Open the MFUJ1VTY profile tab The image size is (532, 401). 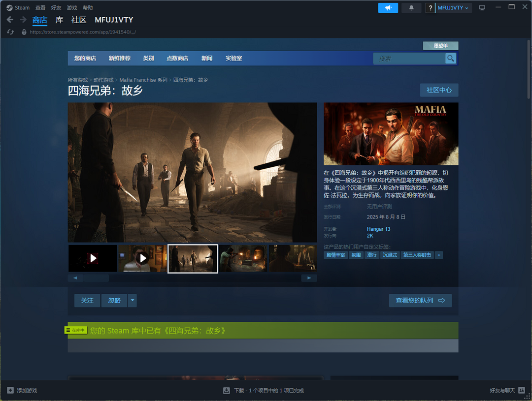tap(114, 20)
